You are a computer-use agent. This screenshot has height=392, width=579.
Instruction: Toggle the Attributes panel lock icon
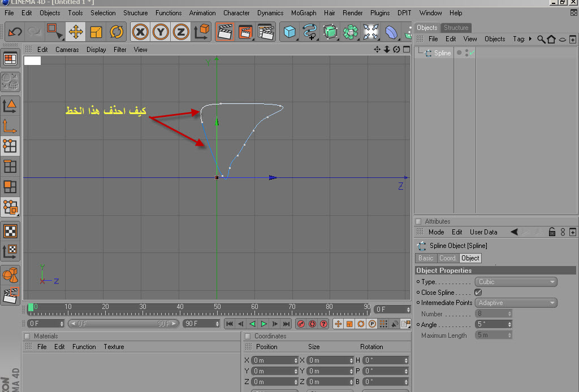coord(552,232)
